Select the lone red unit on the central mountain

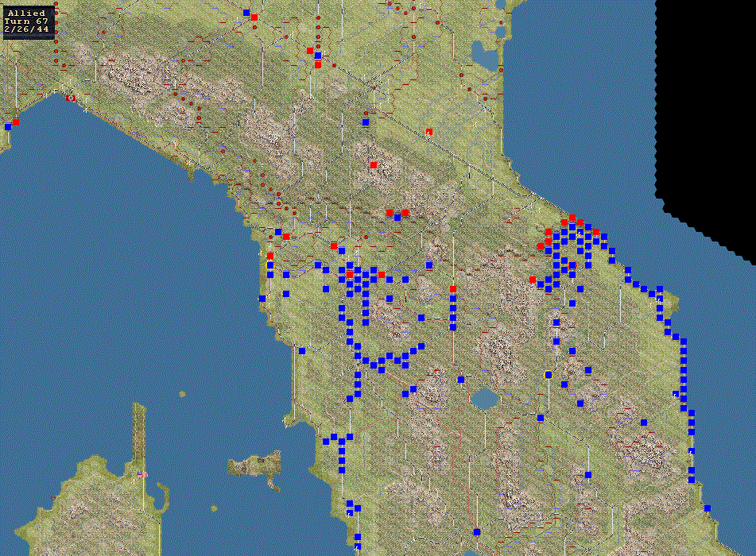(x=374, y=165)
